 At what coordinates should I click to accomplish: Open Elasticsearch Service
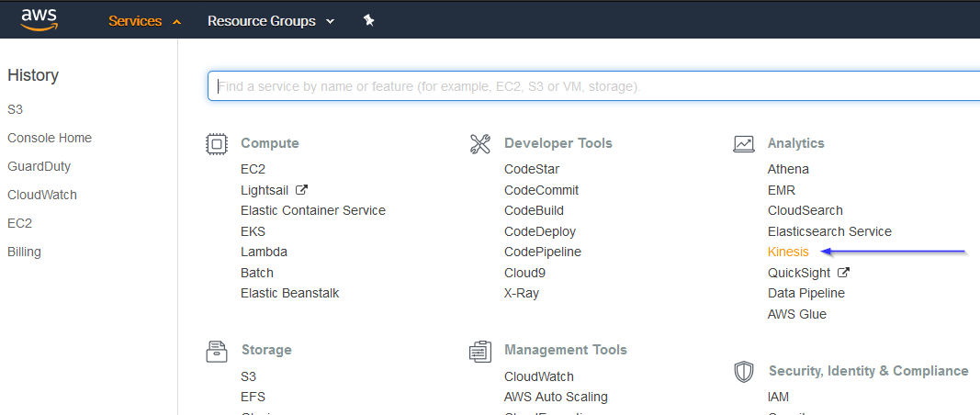(x=829, y=231)
